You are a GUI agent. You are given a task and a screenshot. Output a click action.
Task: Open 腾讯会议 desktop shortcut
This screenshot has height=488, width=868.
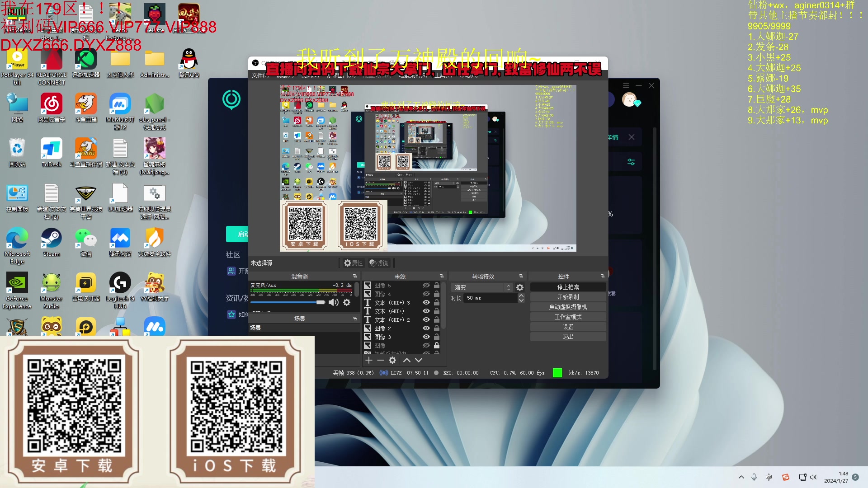[x=120, y=242]
